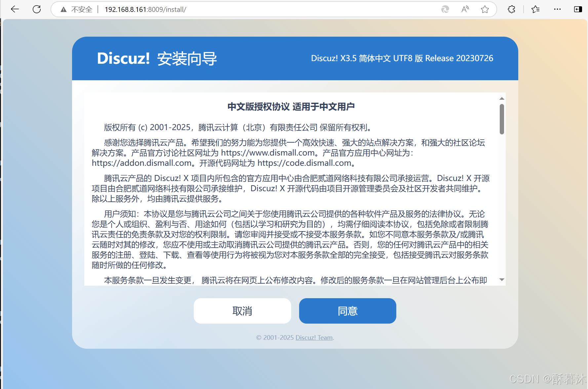
Task: Open the Favorites list icon
Action: click(x=535, y=9)
